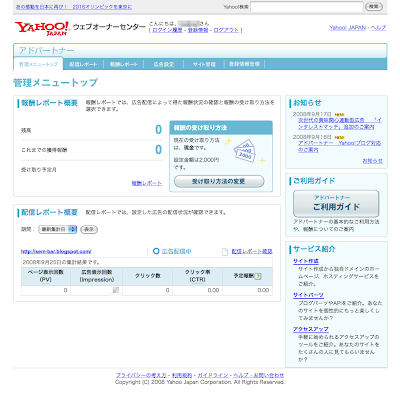
Task: Open the 期間 period dropdown
Action: (x=58, y=229)
